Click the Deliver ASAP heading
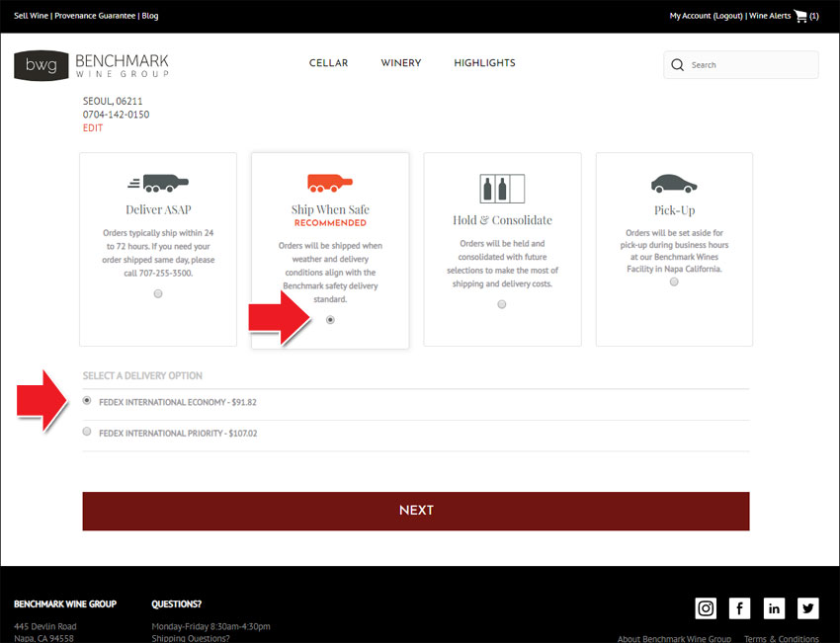Viewport: 840px width, 643px height. coord(158,209)
